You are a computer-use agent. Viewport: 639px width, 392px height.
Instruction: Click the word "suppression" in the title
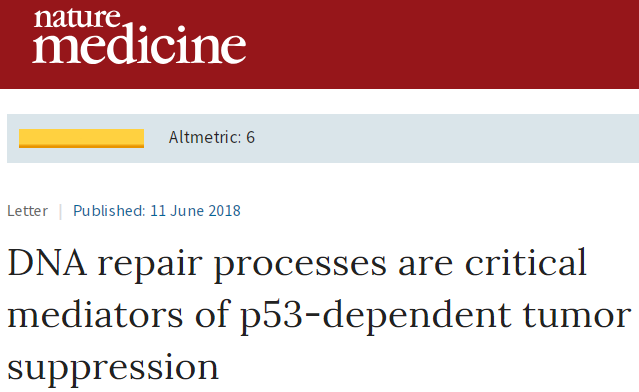coord(113,369)
